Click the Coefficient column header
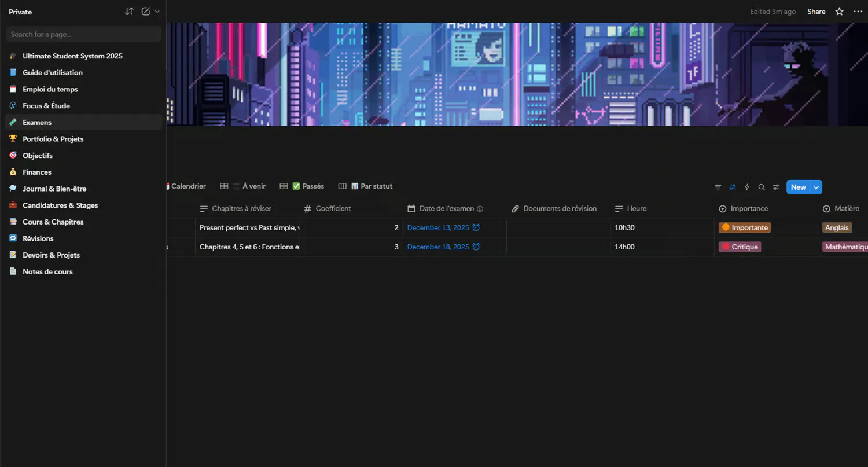Viewport: 868px width, 467px height. [351, 208]
